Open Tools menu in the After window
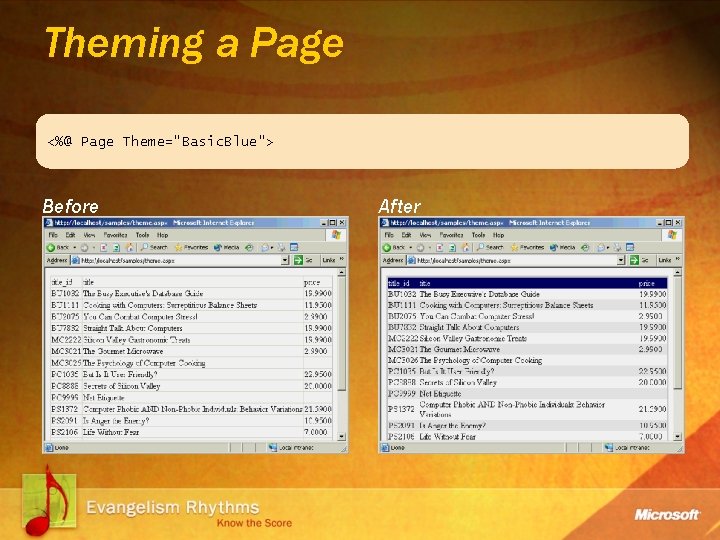The width and height of the screenshot is (720, 540). pos(478,235)
